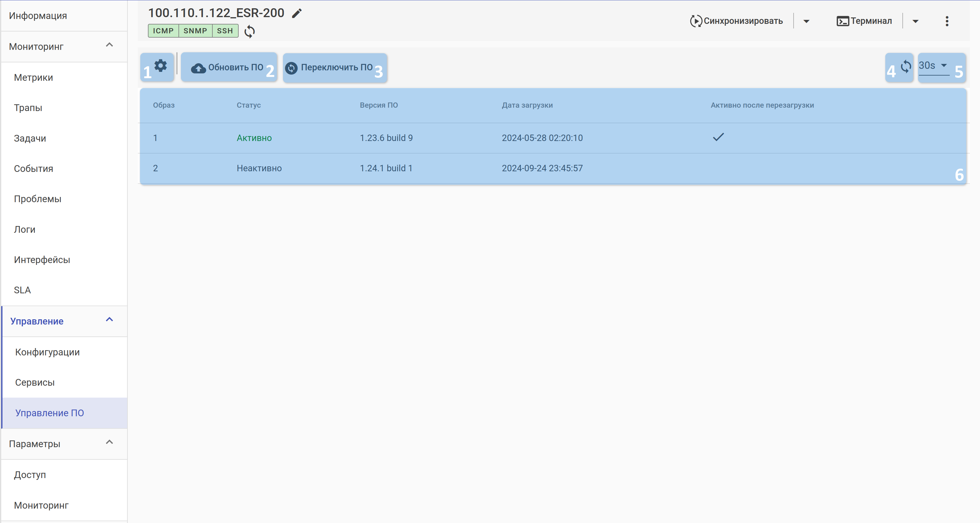Open the Конфигурации menu item

coord(48,352)
